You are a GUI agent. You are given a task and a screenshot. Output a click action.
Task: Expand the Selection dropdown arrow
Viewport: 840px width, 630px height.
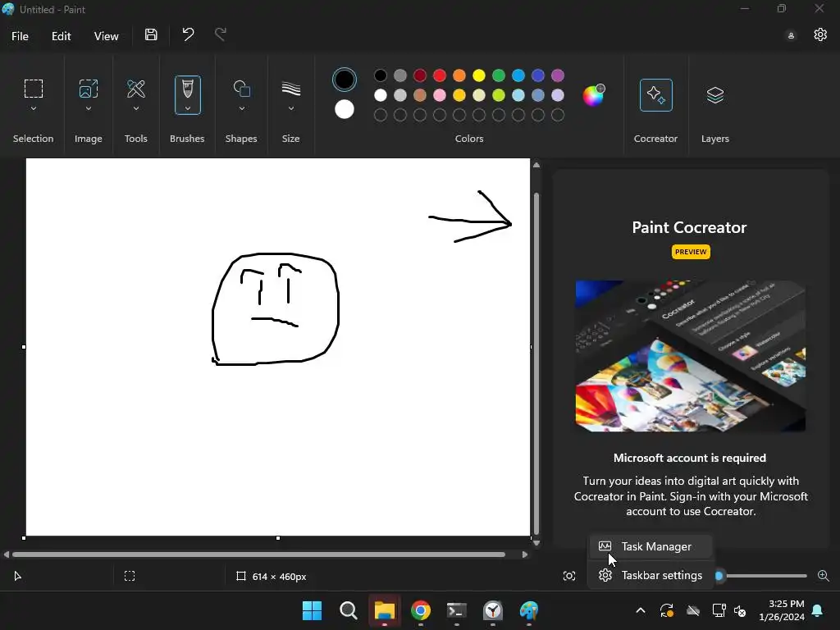pyautogui.click(x=33, y=108)
